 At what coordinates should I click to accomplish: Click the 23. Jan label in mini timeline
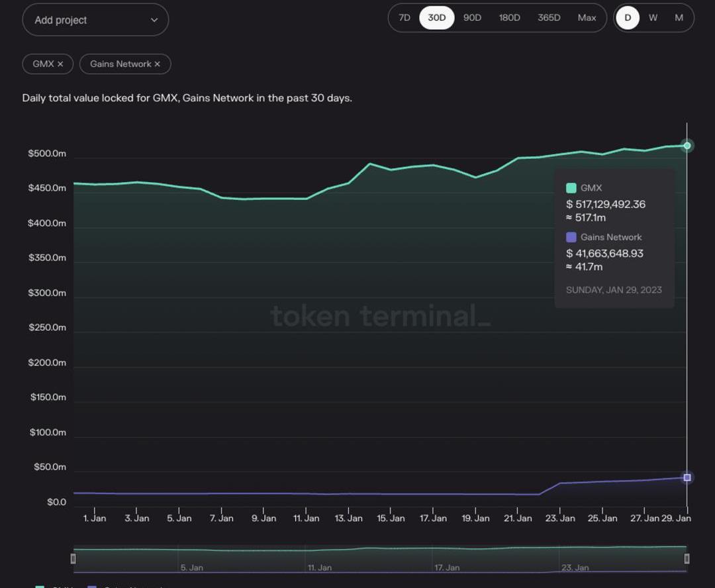coord(575,567)
